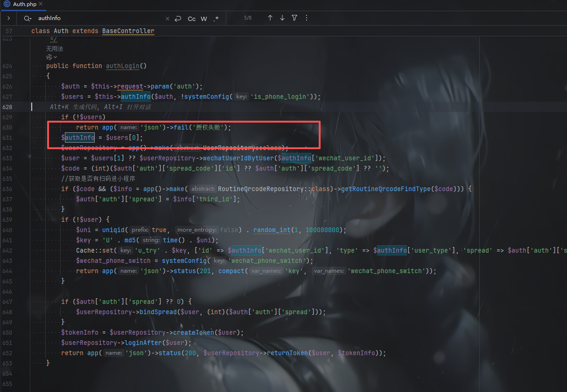Image resolution: width=567 pixels, height=392 pixels.
Task: Enable regex (.*) search option
Action: click(x=216, y=19)
